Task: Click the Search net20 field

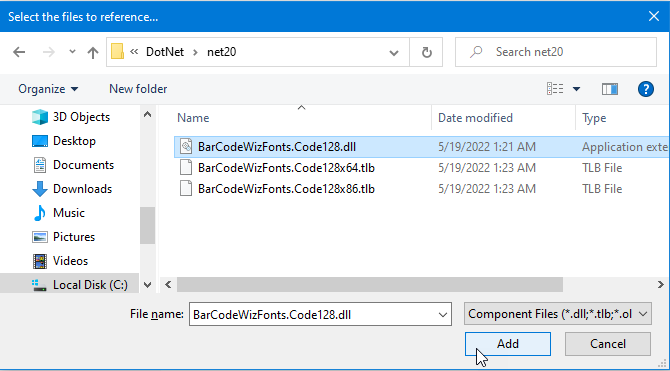Action: click(x=555, y=52)
